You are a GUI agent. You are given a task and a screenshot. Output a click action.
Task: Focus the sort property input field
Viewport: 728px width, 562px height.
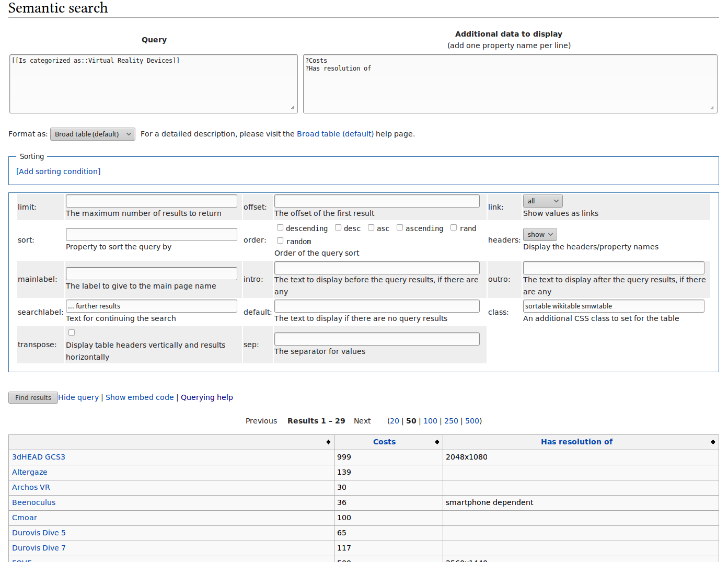[x=152, y=234]
